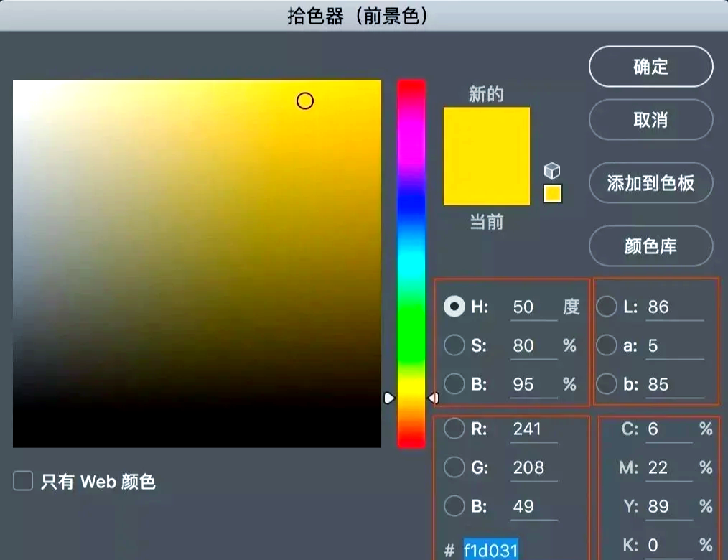Click the Y yellow field showing 89
This screenshot has height=560, width=728.
668,507
